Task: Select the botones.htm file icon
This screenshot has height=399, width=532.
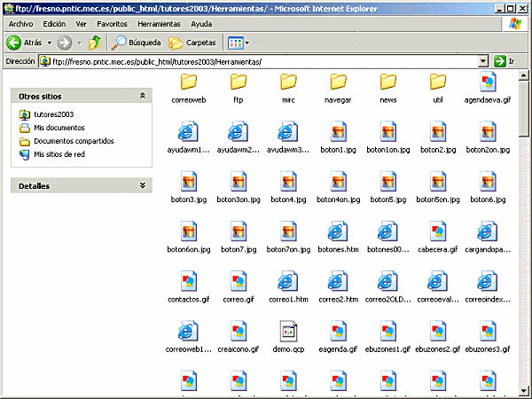Action: click(338, 231)
